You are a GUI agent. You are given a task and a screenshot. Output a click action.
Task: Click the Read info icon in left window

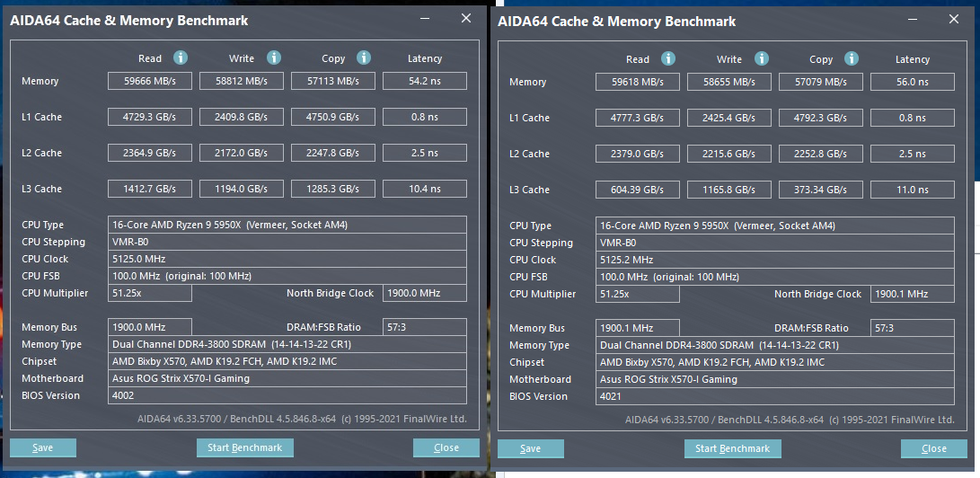[180, 58]
